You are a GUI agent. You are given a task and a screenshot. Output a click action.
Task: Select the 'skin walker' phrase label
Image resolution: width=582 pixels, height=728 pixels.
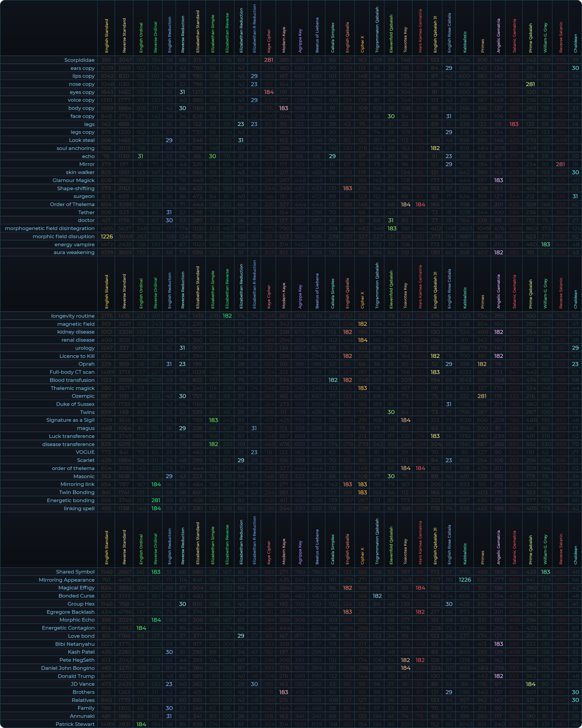tap(80, 172)
